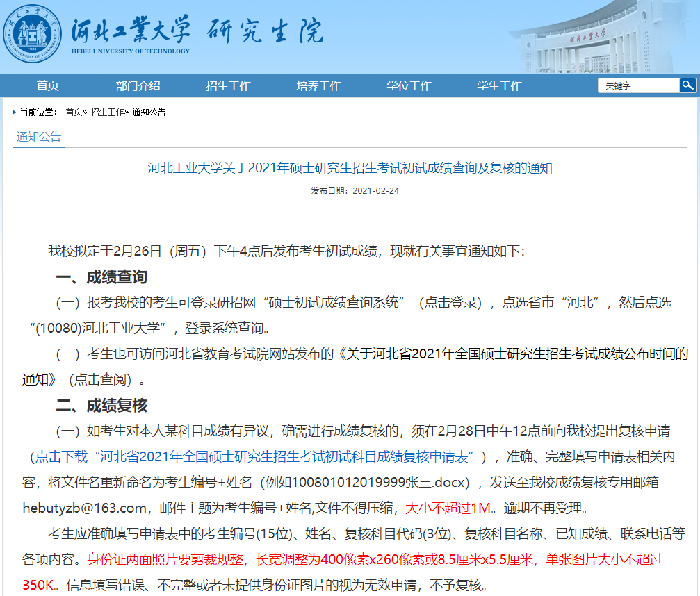
Task: Focus the 关键字 search input box
Action: (x=638, y=86)
